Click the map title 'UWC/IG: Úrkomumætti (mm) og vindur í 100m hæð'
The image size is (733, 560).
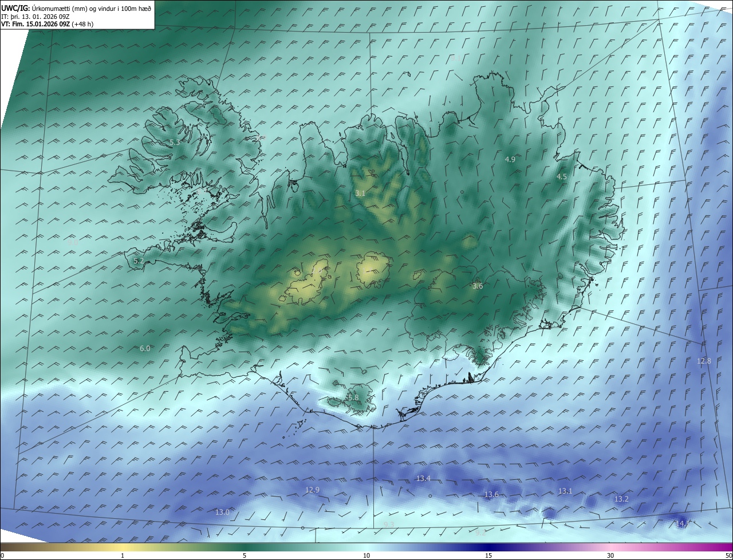pos(76,8)
